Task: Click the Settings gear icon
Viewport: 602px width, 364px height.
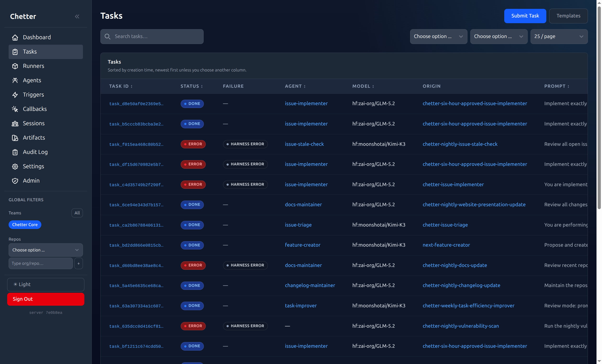Action: [x=15, y=166]
